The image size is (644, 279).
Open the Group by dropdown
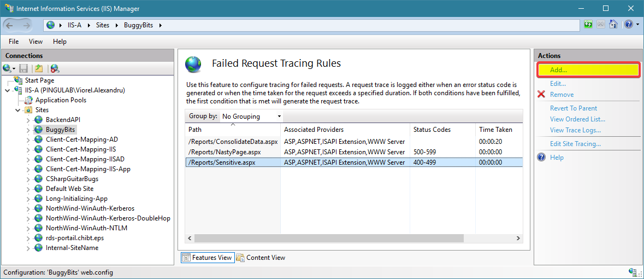(x=251, y=117)
